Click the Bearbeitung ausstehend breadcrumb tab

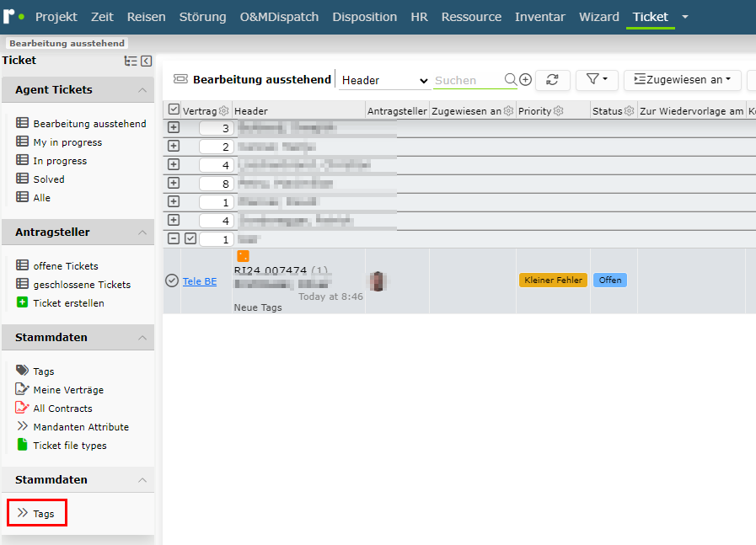point(67,43)
